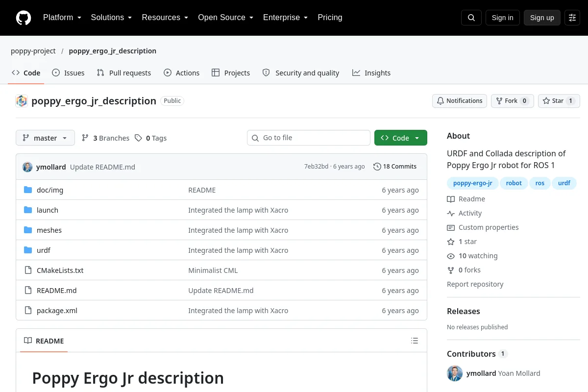Click the book icon beside Readme in About
The width and height of the screenshot is (588, 392).
click(x=451, y=199)
